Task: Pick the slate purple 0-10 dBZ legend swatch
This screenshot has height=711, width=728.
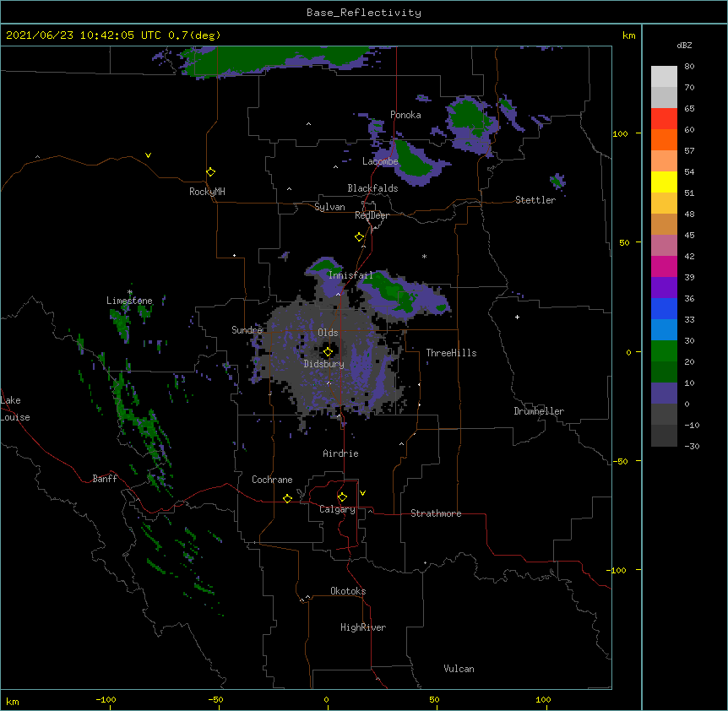Action: pos(664,393)
